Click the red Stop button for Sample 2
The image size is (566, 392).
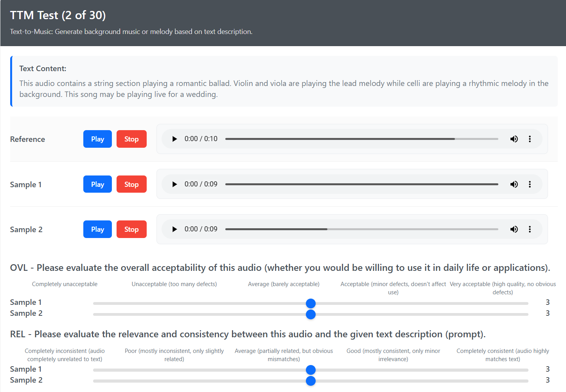click(131, 229)
